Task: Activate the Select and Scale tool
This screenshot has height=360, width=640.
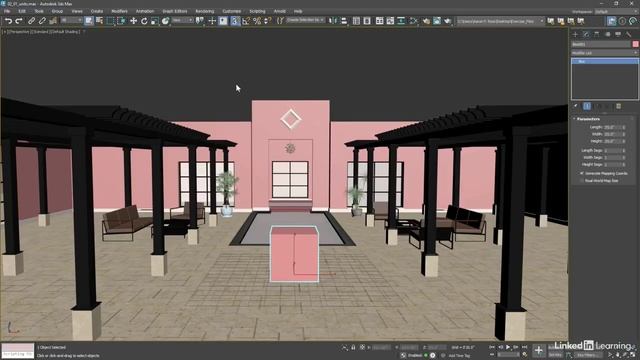Action: (155, 21)
